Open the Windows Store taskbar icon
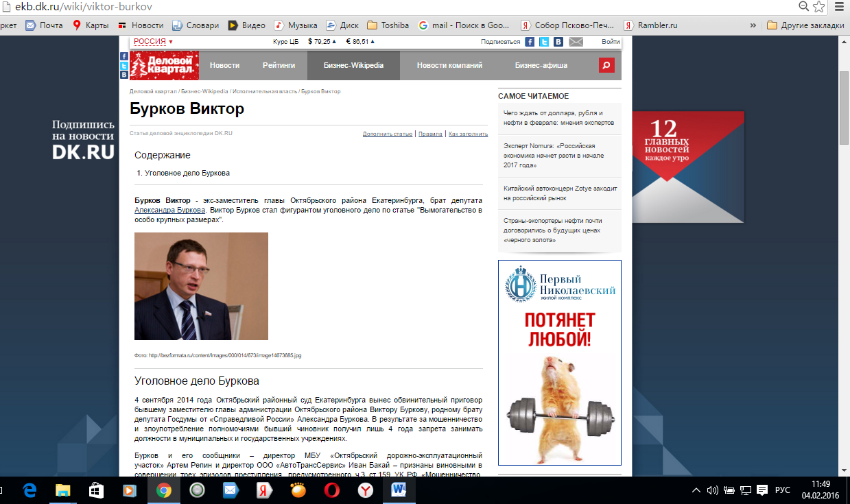The width and height of the screenshot is (850, 504). pos(96,490)
